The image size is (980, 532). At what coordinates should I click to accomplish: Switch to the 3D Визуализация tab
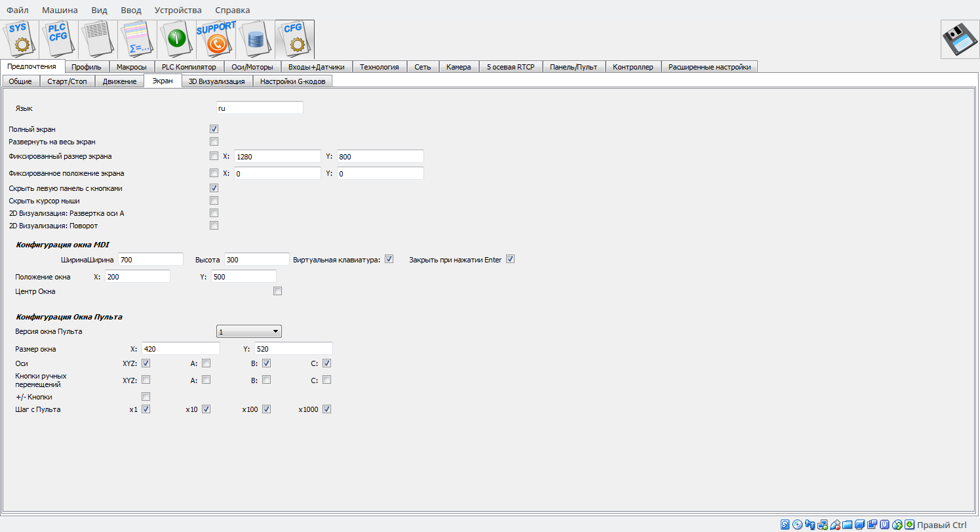point(216,81)
